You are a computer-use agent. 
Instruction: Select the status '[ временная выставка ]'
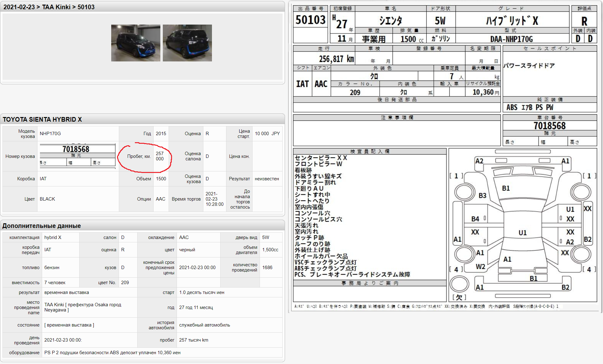[69, 325]
